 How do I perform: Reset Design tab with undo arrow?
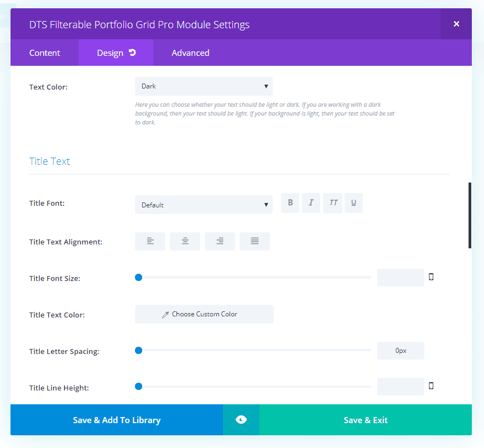click(x=132, y=53)
